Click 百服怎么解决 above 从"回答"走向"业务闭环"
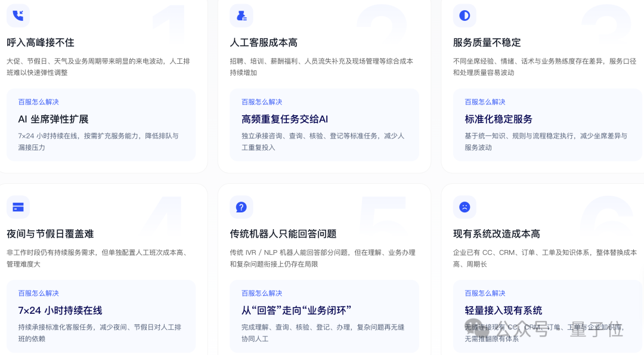This screenshot has width=644, height=355. pyautogui.click(x=262, y=294)
